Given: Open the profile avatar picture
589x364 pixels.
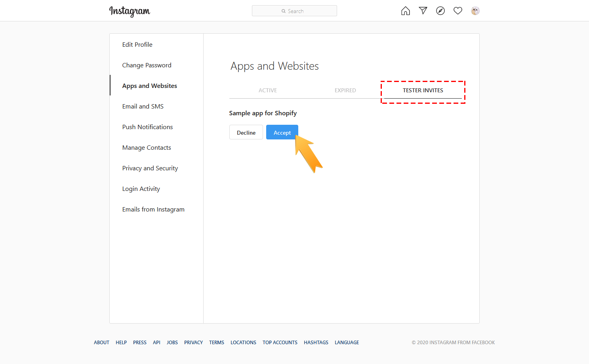Looking at the screenshot, I should tap(475, 11).
